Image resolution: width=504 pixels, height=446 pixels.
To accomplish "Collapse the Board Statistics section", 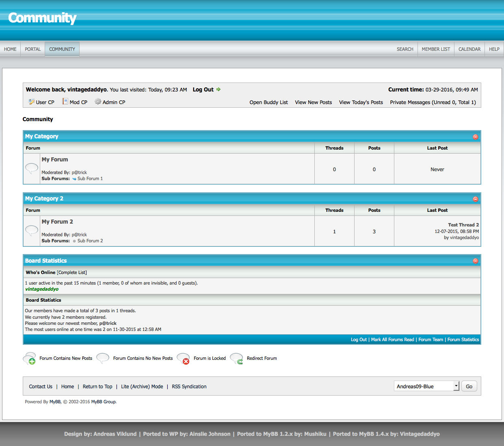I will click(x=475, y=261).
